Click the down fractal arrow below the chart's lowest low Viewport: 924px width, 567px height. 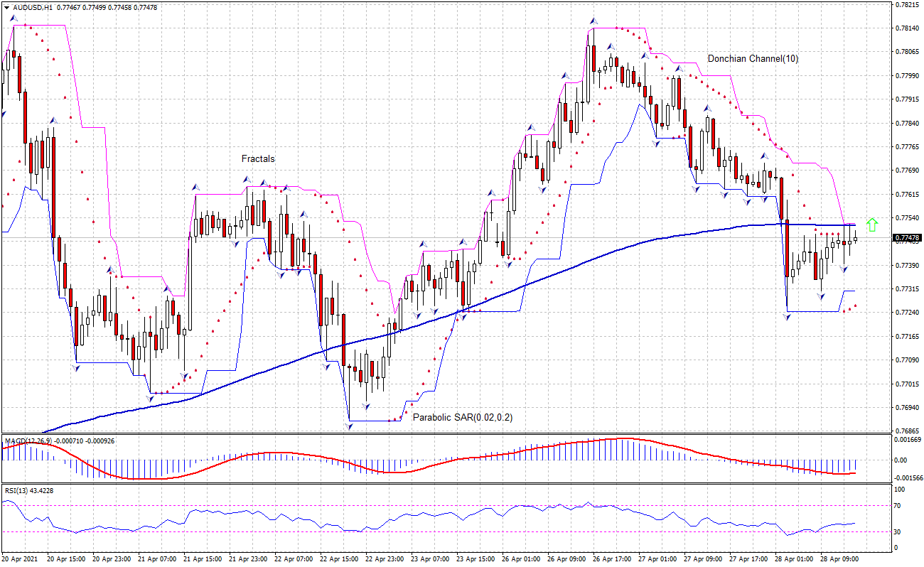click(x=349, y=426)
